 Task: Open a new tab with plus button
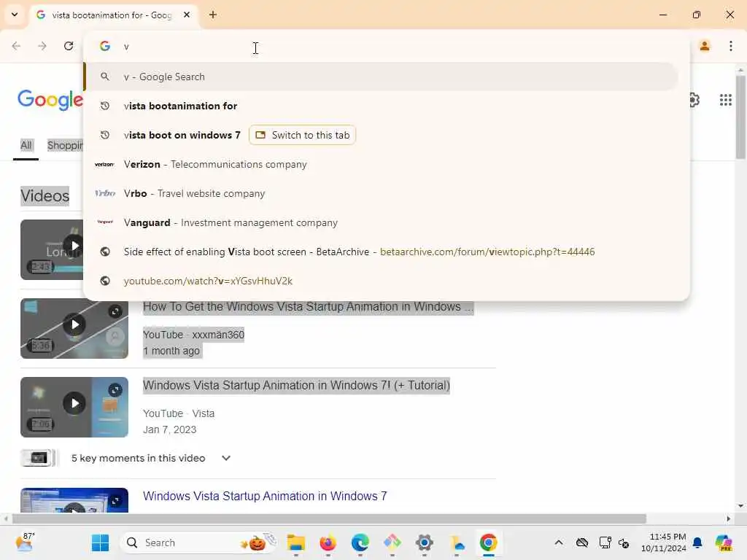213,15
